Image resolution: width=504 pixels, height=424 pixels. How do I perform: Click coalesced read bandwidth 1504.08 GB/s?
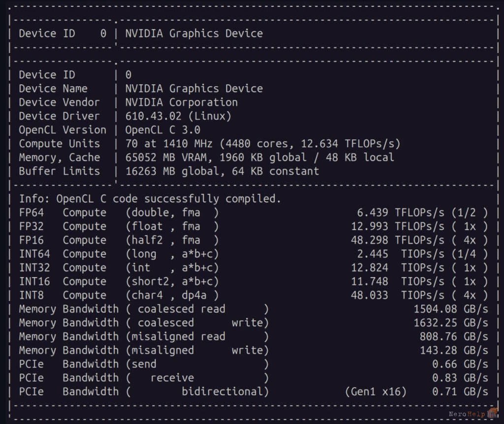click(451, 309)
